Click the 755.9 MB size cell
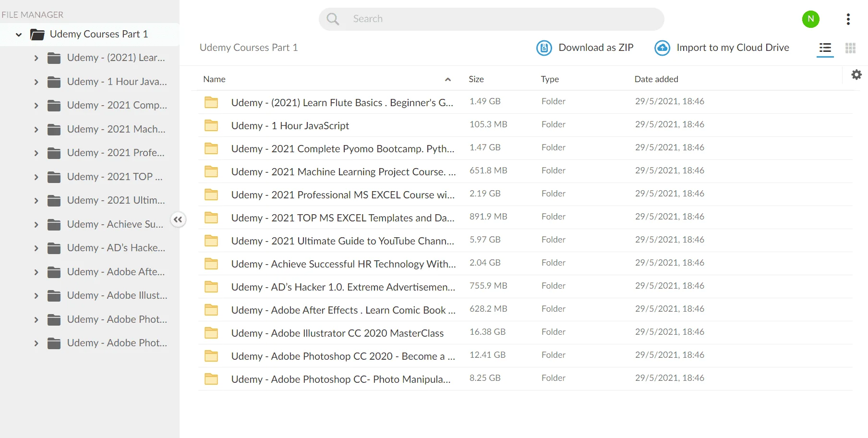Image resolution: width=868 pixels, height=438 pixels. 488,286
